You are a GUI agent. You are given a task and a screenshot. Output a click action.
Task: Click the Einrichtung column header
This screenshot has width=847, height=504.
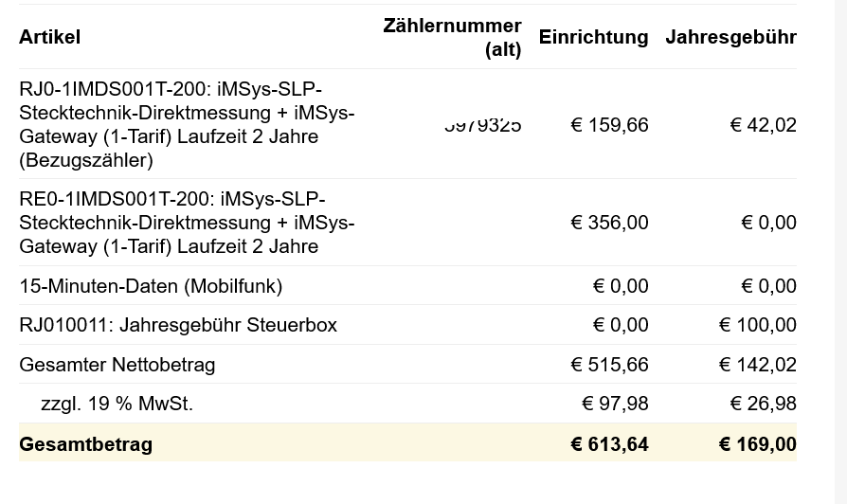[x=593, y=37]
